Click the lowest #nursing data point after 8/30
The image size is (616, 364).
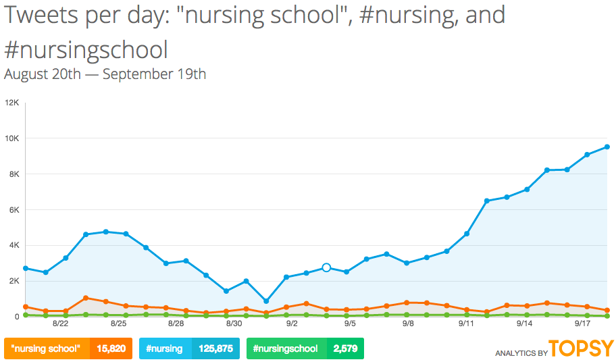pyautogui.click(x=266, y=301)
